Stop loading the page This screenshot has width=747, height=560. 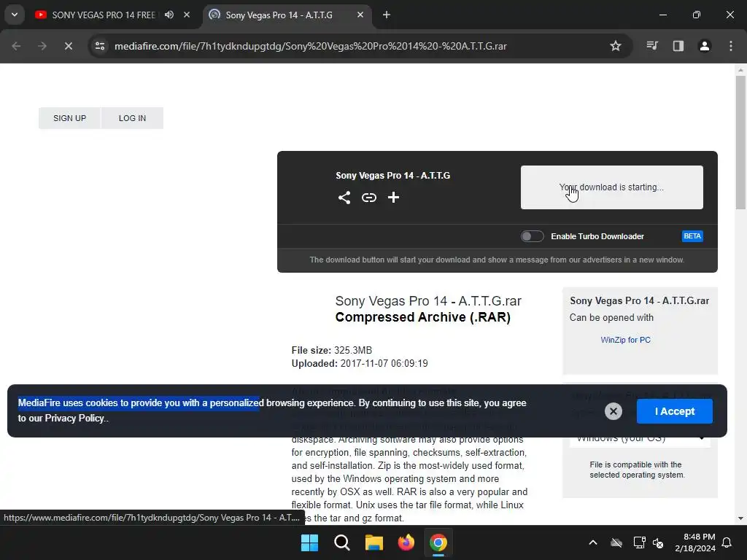click(x=68, y=46)
